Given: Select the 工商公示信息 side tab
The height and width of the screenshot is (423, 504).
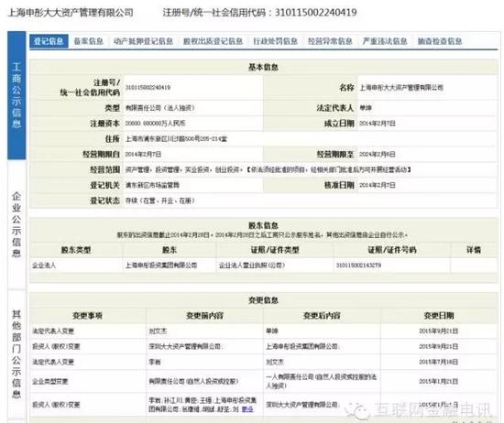Looking at the screenshot, I should click(x=16, y=95).
